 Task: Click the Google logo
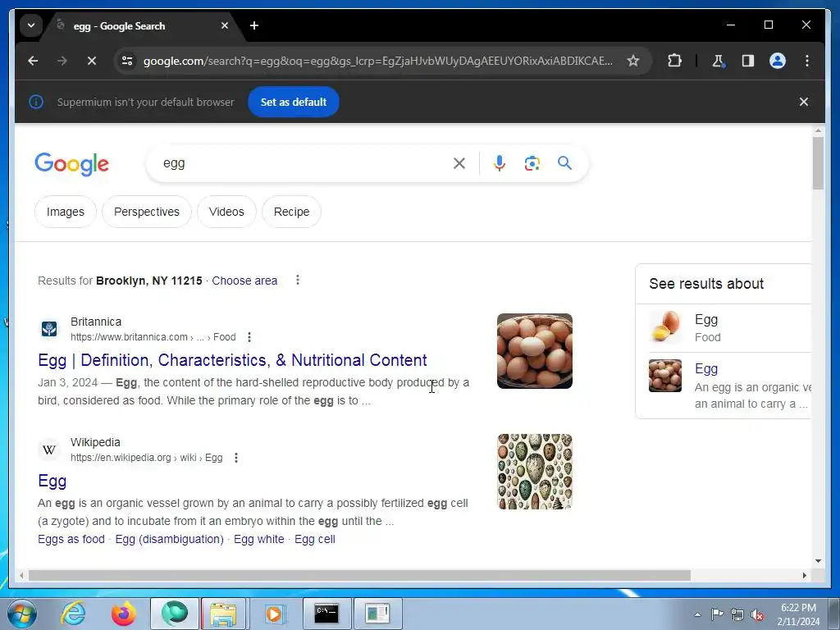click(72, 164)
